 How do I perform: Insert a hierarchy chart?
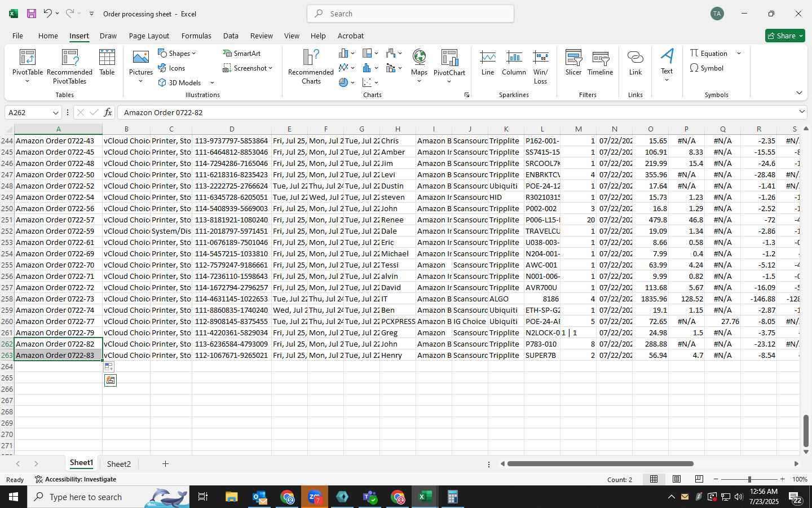(x=370, y=53)
